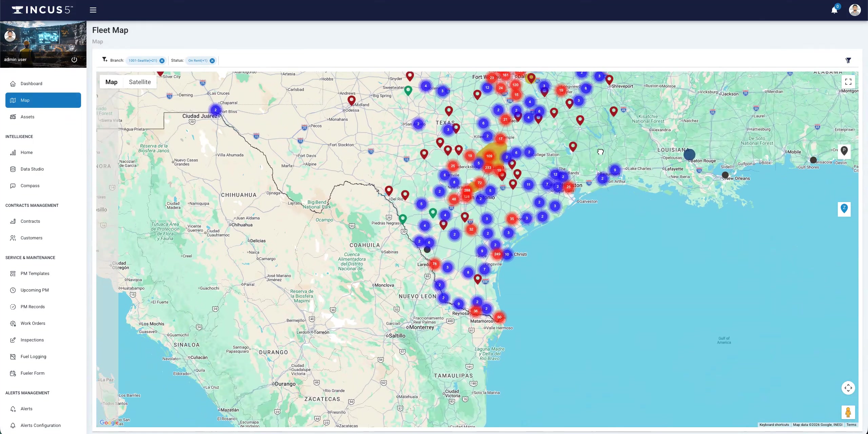Open PM Records
The width and height of the screenshot is (868, 434).
(43, 307)
